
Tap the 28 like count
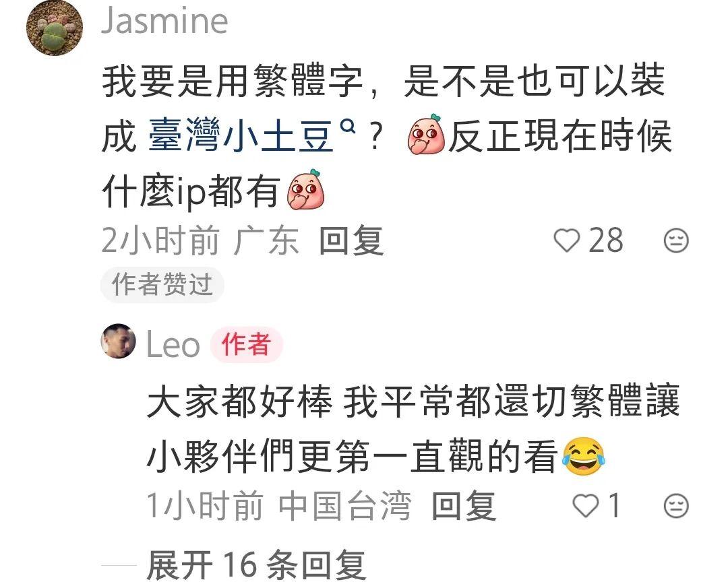pos(606,240)
